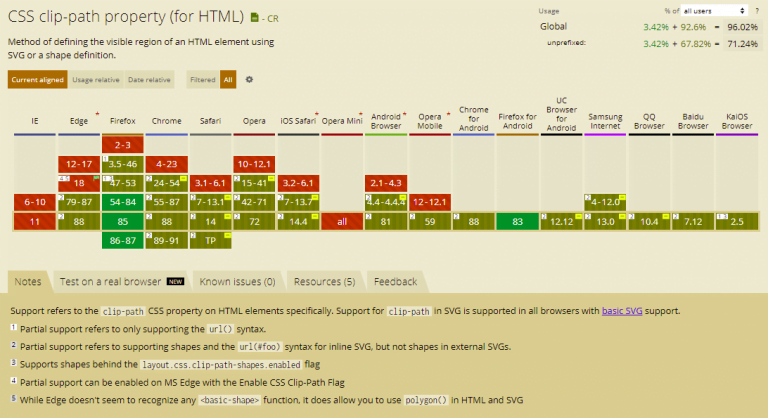
Task: Switch to Usage relative view
Action: pos(96,79)
